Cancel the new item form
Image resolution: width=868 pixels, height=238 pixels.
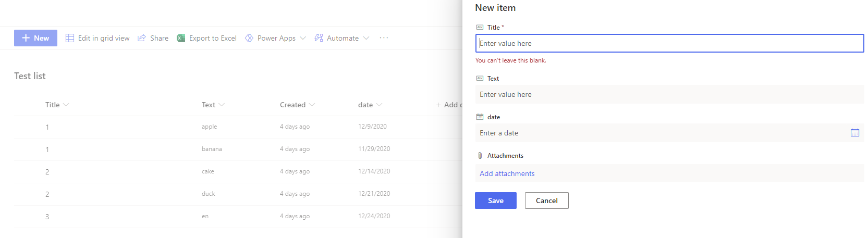point(546,201)
